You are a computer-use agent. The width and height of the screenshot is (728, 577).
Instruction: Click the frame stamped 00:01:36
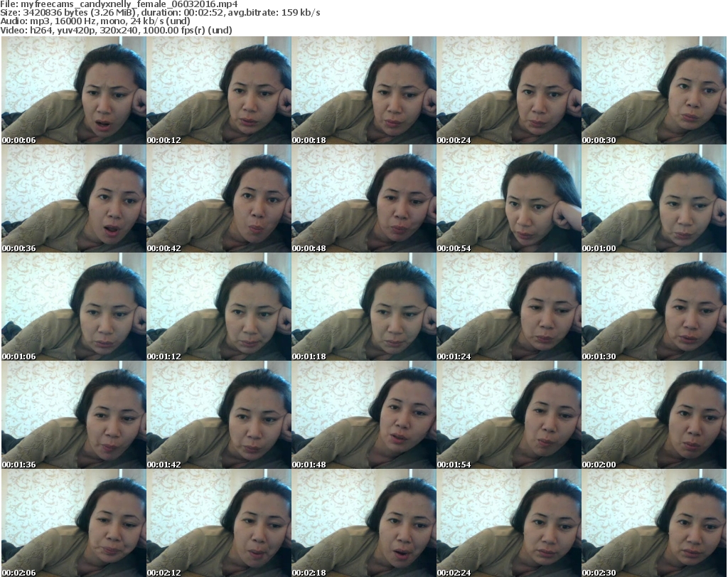tap(73, 415)
